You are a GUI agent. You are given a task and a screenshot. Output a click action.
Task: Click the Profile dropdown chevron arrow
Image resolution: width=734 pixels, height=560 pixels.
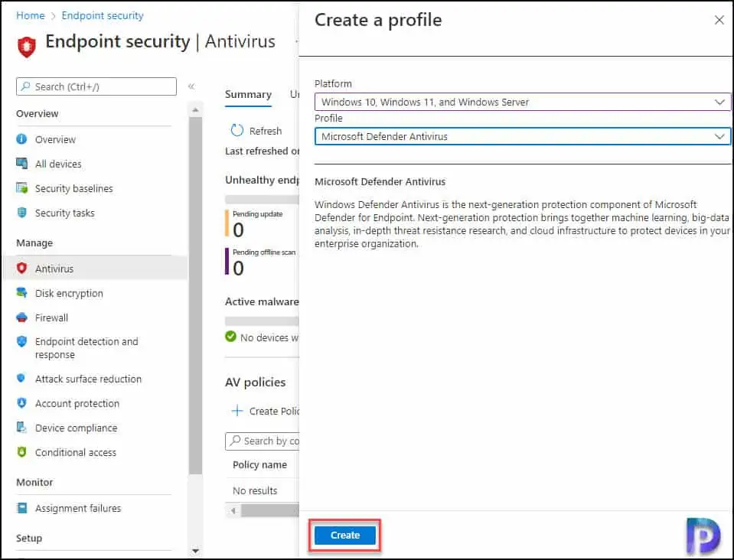point(719,136)
